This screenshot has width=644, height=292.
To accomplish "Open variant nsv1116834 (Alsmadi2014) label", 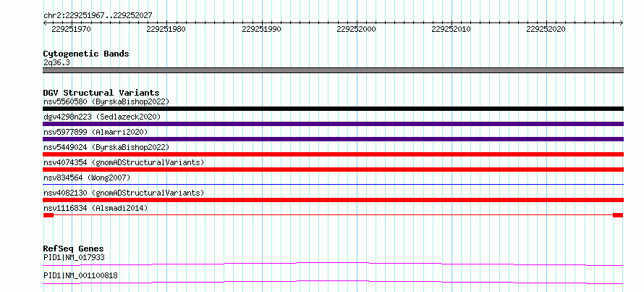I will [96, 208].
